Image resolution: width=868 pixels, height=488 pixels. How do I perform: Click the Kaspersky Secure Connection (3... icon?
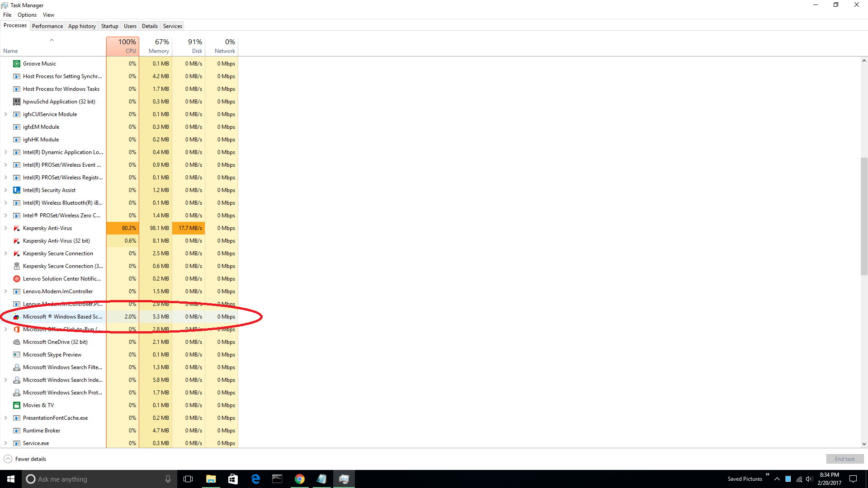[17, 266]
